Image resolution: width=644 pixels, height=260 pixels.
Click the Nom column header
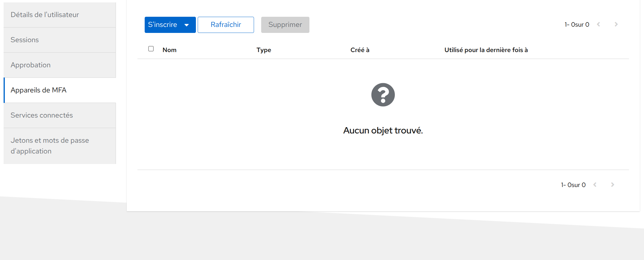[170, 50]
